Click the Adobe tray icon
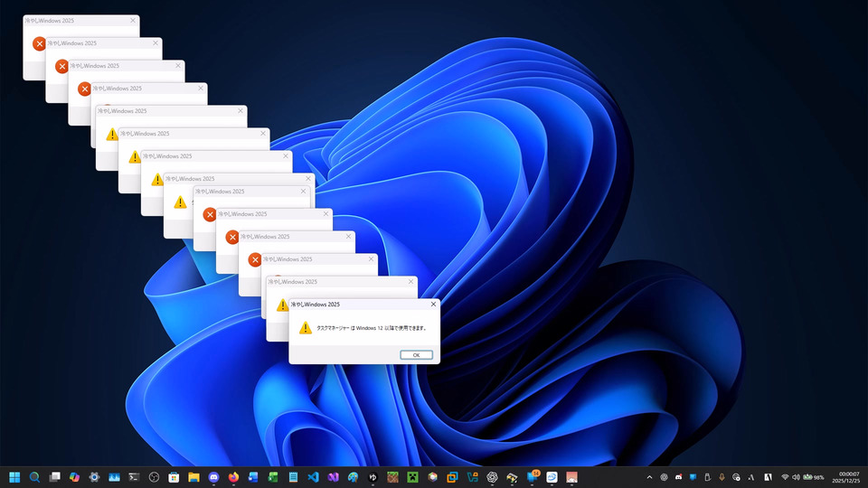Viewport: 868px width, 488px height. [769, 477]
